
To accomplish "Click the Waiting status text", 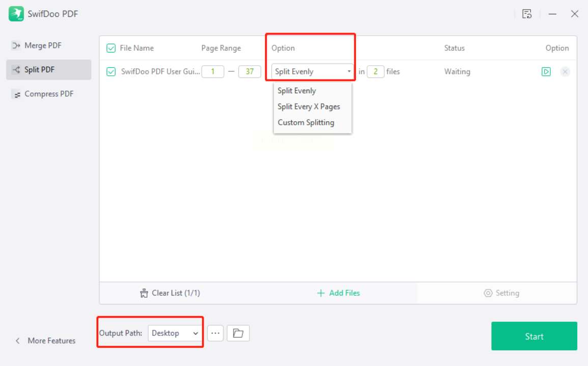I will click(x=457, y=72).
